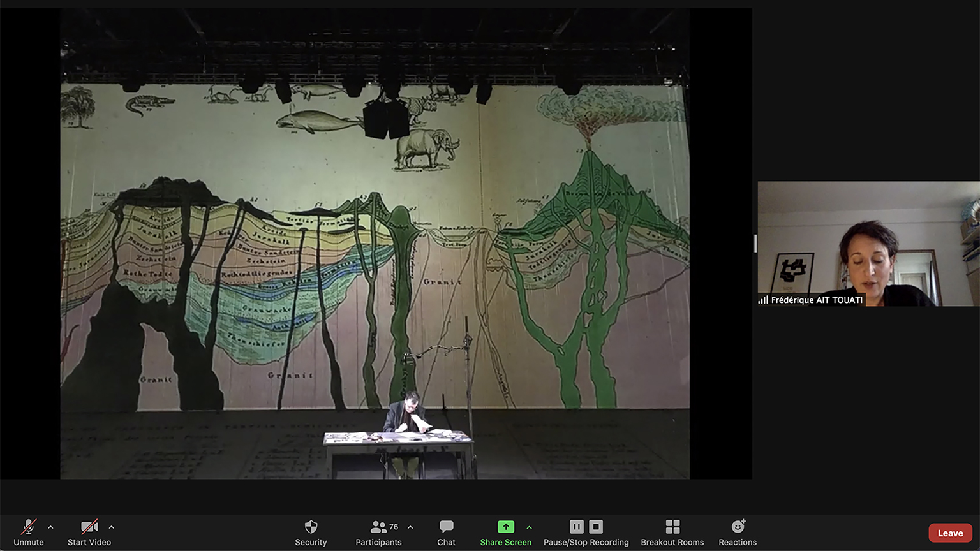Expand video options arrow beside Start Video
980x551 pixels.
112,527
